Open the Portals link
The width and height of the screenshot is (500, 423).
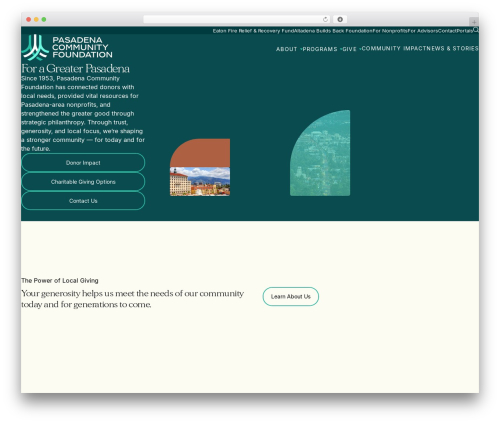[465, 31]
